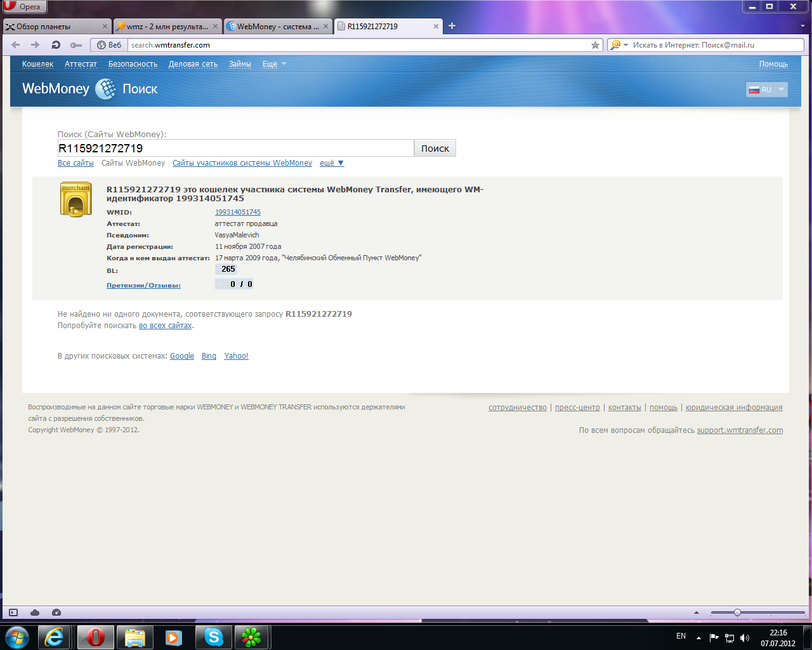
Task: Open the password wand key icon
Action: [x=76, y=45]
